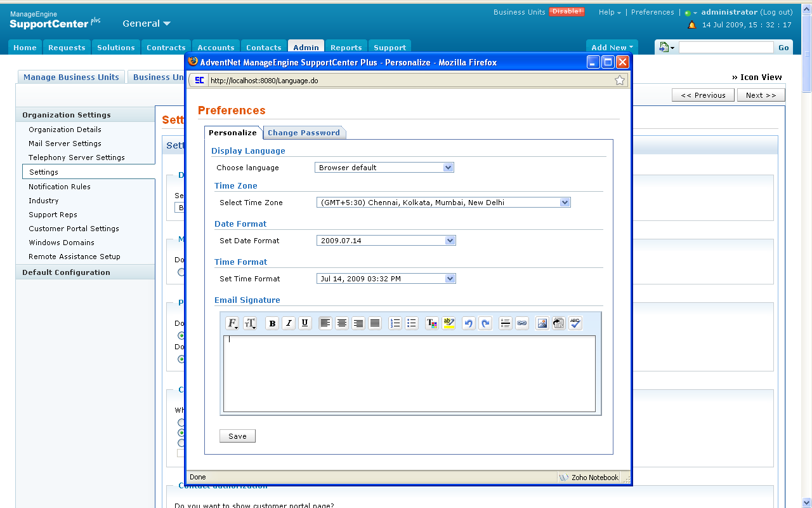The height and width of the screenshot is (508, 812).
Task: Click the site icon left of the URL
Action: point(199,80)
